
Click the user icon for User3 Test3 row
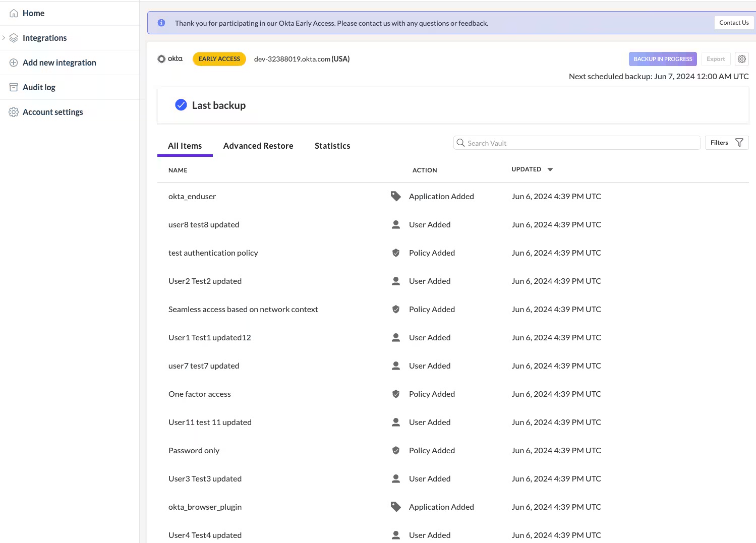[396, 478]
